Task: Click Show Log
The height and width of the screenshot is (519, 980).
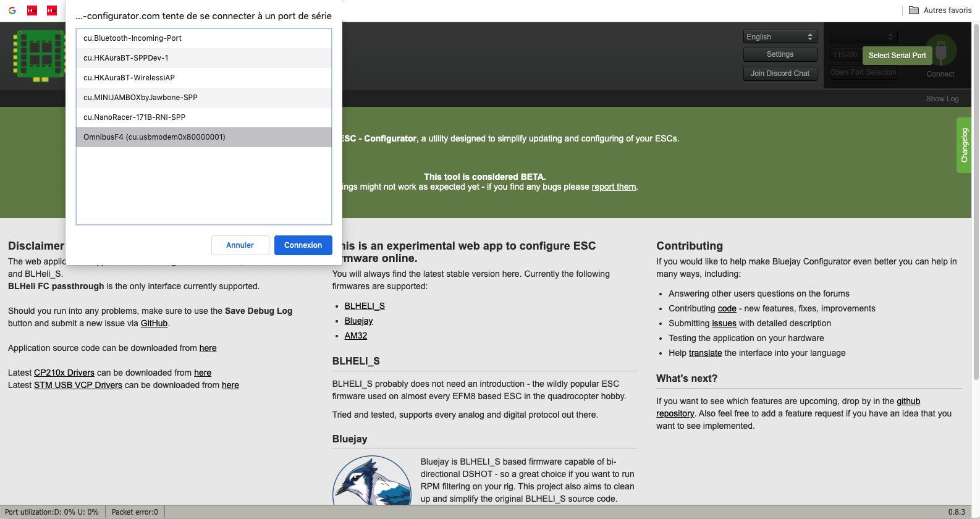Action: point(942,99)
